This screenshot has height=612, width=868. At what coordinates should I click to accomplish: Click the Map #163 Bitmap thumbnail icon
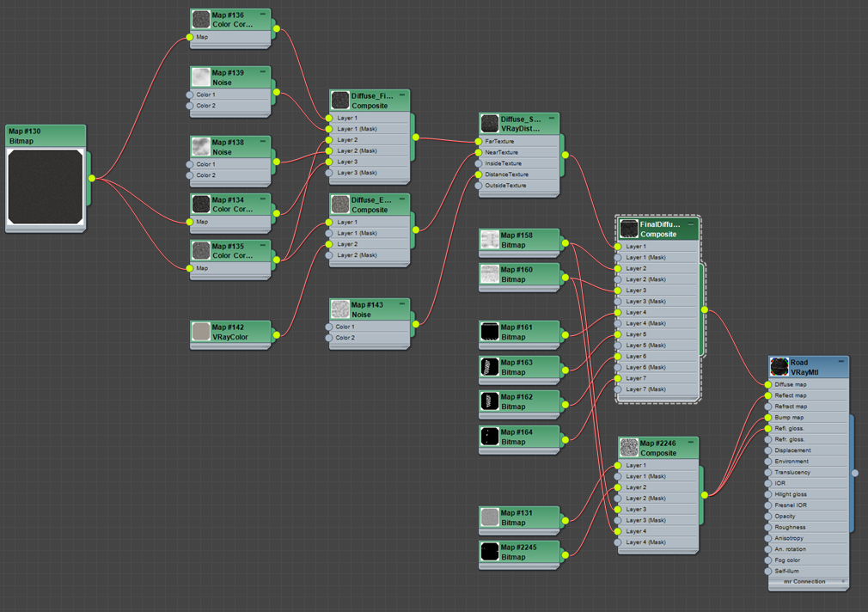[x=489, y=367]
